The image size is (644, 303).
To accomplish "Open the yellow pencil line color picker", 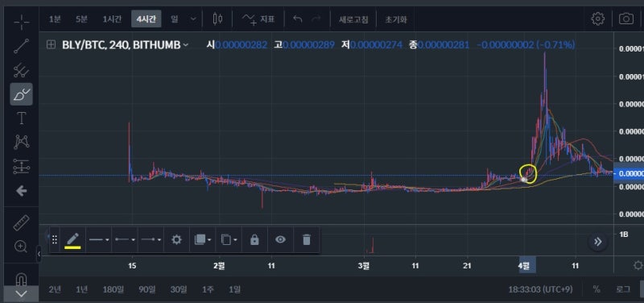I will (72, 239).
